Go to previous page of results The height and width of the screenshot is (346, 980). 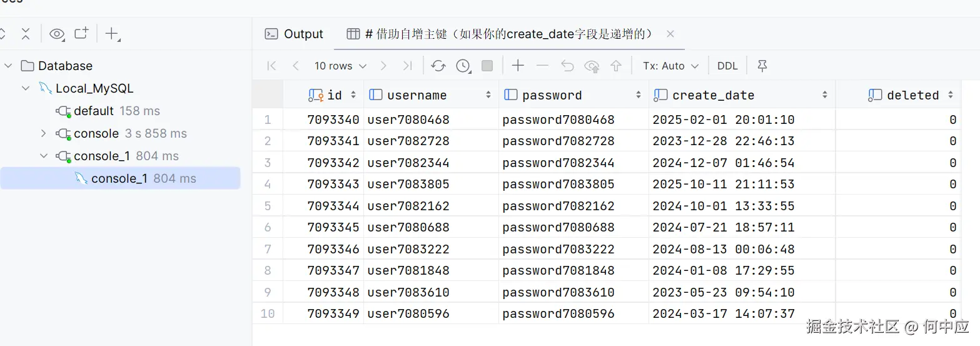(296, 66)
